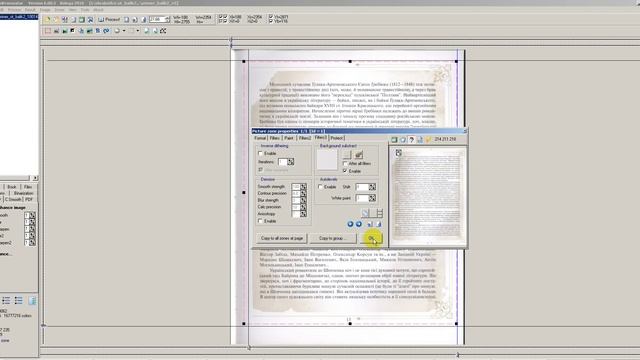Toggle Background subtract Enable checkbox
The image size is (640, 360).
pos(345,171)
